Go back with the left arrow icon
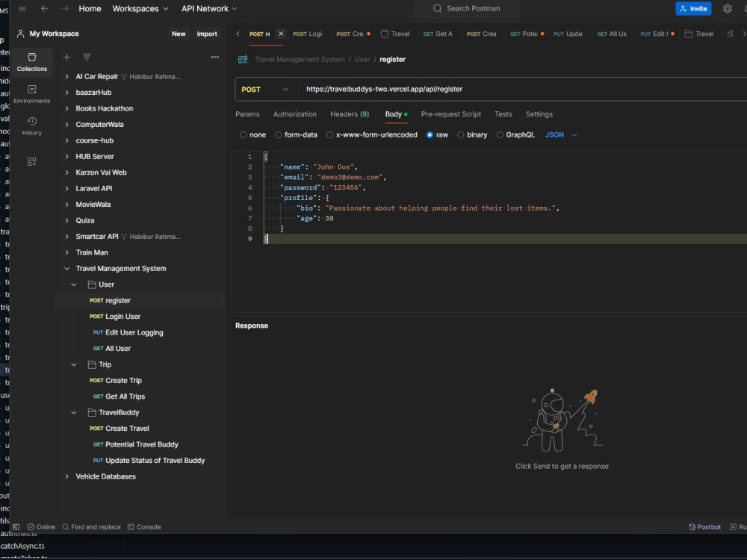 click(x=44, y=8)
